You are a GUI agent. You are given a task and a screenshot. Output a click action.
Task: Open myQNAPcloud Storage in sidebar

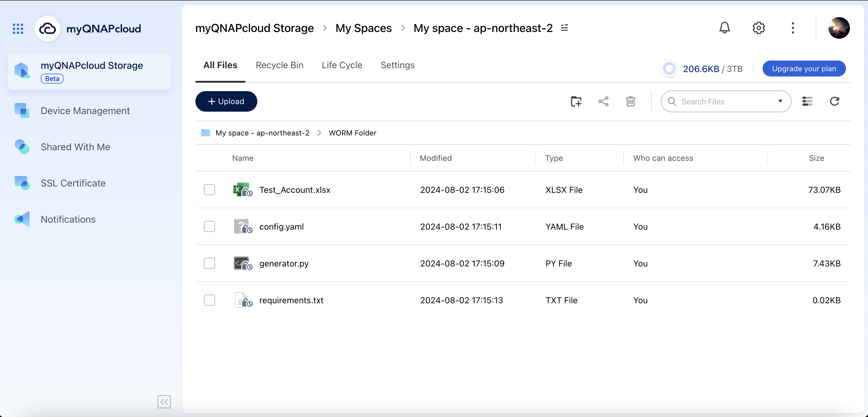click(x=89, y=72)
